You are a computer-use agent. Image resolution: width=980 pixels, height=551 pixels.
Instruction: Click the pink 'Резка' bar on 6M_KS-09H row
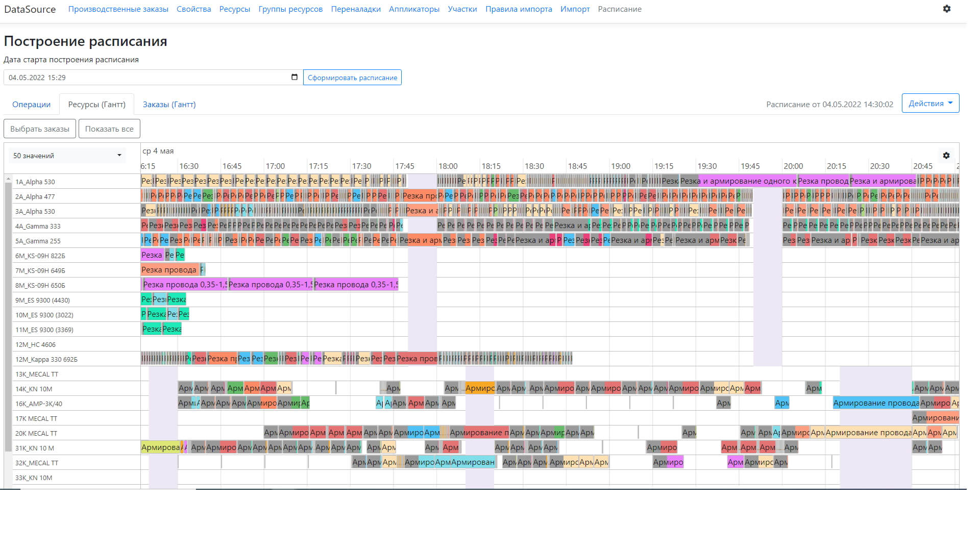152,255
